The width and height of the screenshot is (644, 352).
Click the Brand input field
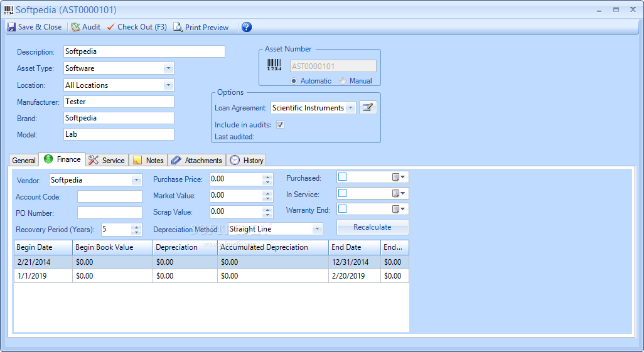119,118
